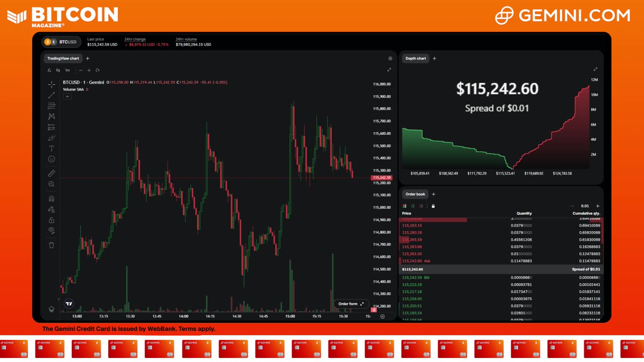Add a tab next to Order book

(434, 194)
